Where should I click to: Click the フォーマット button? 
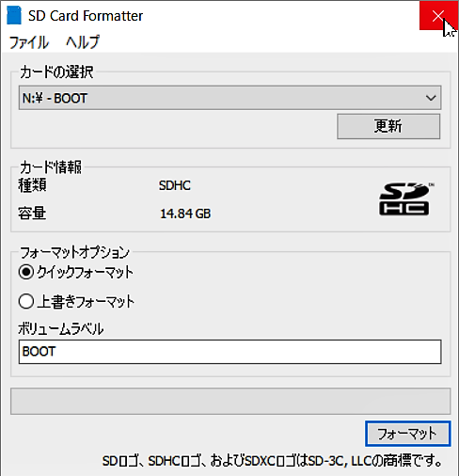point(407,434)
